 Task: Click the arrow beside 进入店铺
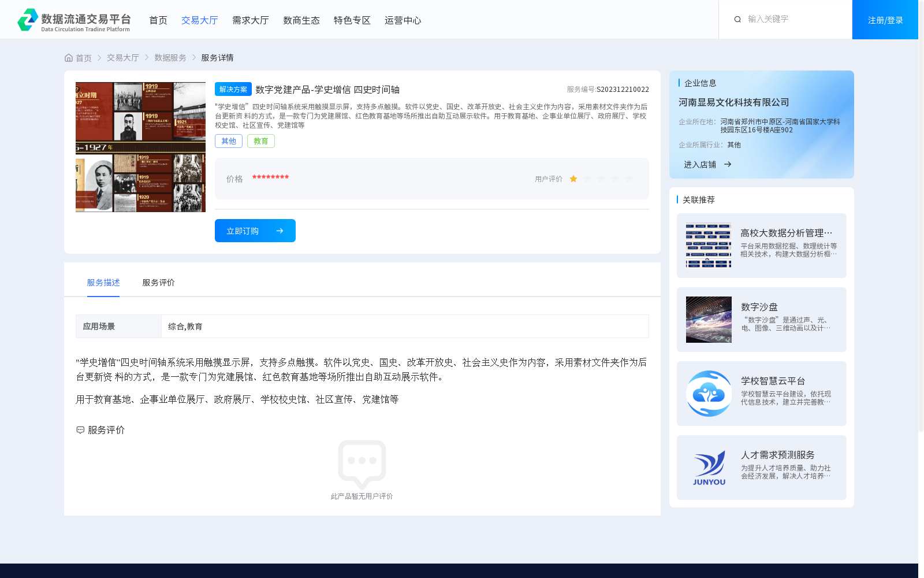728,165
